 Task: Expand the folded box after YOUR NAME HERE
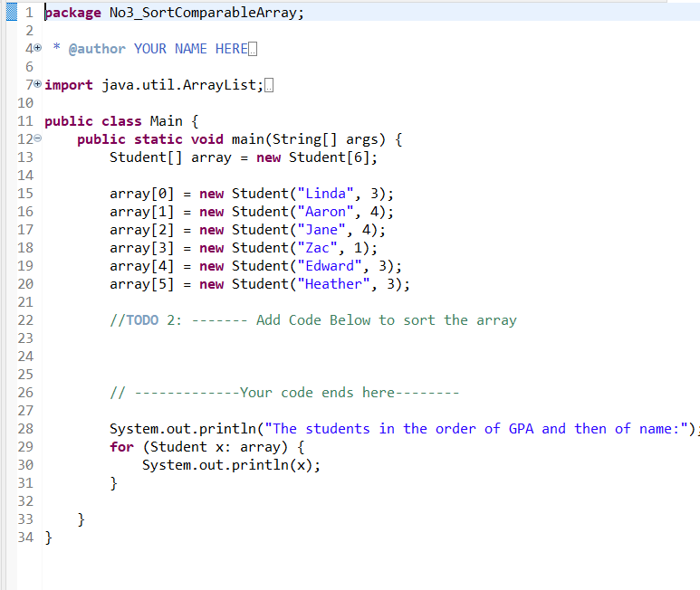pos(253,49)
